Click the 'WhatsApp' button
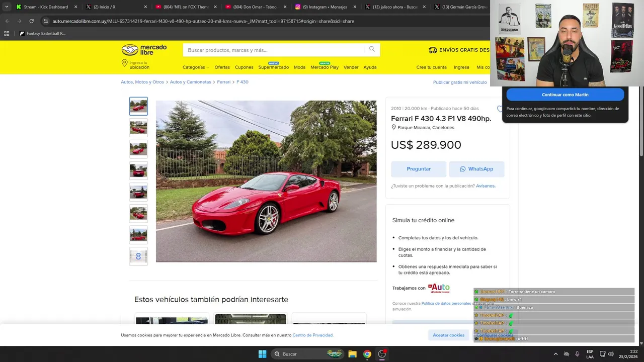 click(476, 169)
